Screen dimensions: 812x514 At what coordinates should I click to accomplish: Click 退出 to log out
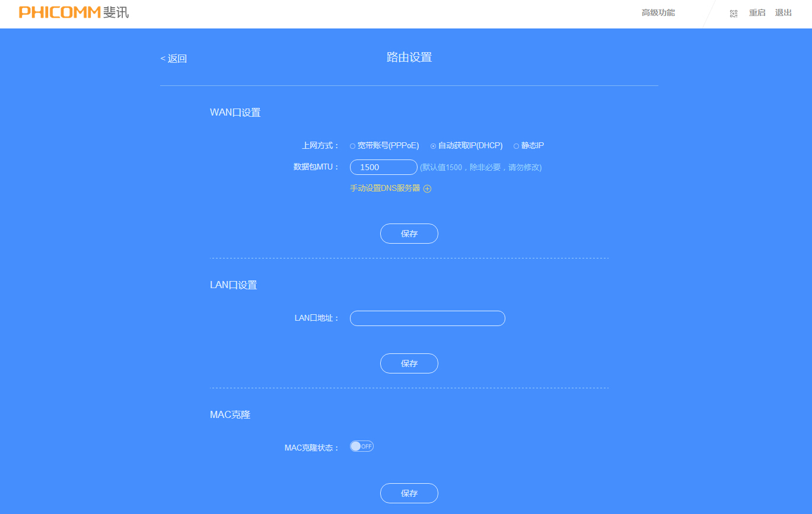(783, 12)
